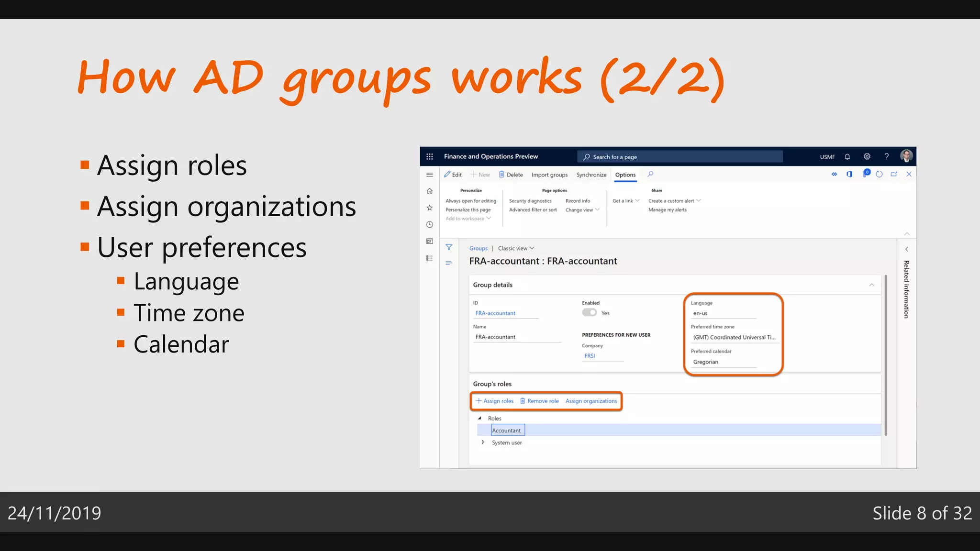This screenshot has width=980, height=551.
Task: Open Recent clock icon in sidebar
Action: point(429,224)
